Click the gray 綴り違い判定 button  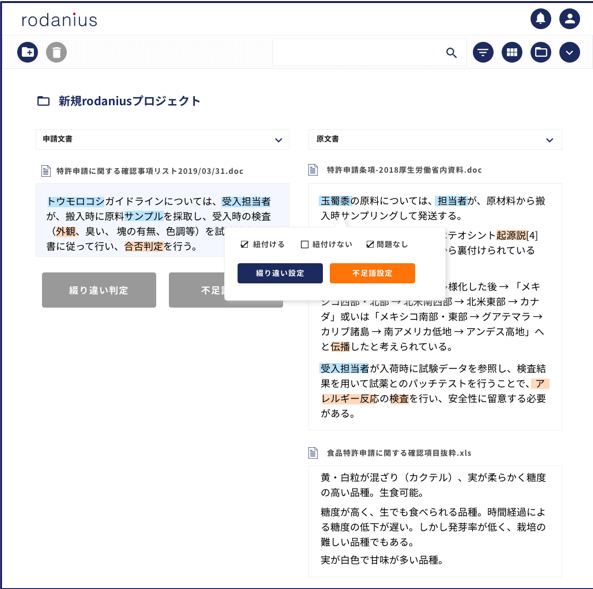tap(99, 290)
